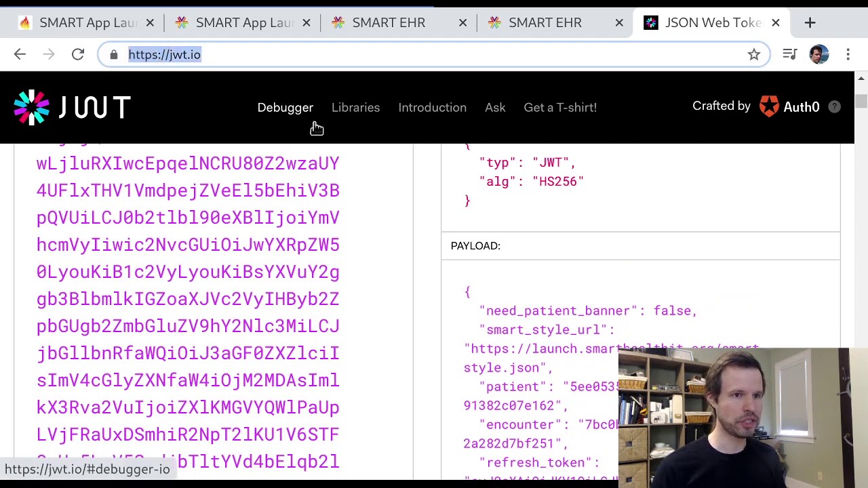Close the first SMART App Launcher tab
The image size is (868, 488).
150,22
